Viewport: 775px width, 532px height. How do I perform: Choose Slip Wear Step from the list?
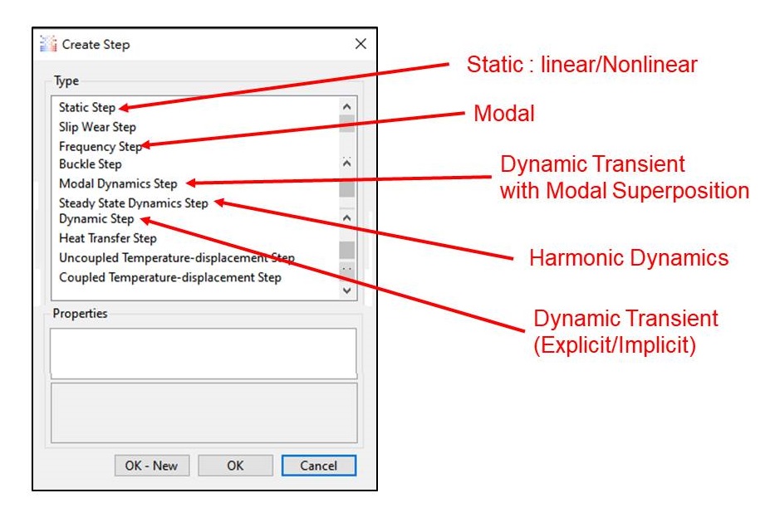tap(97, 127)
